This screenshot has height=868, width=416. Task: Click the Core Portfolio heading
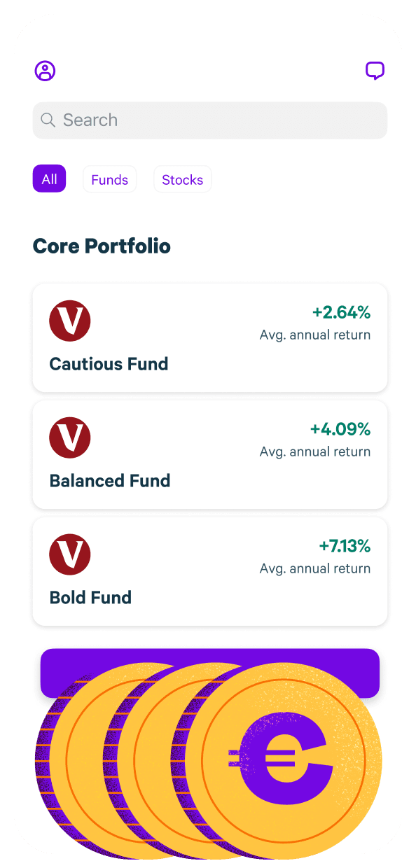click(102, 246)
